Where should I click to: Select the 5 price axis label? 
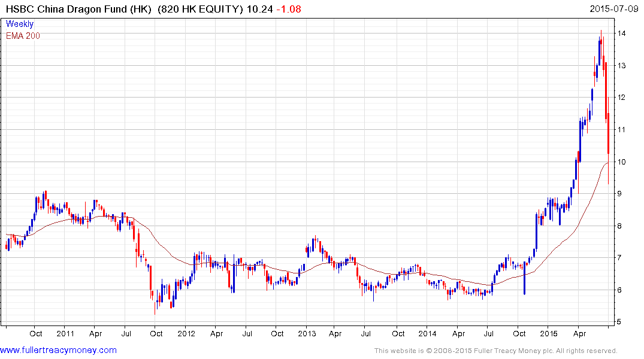point(619,322)
